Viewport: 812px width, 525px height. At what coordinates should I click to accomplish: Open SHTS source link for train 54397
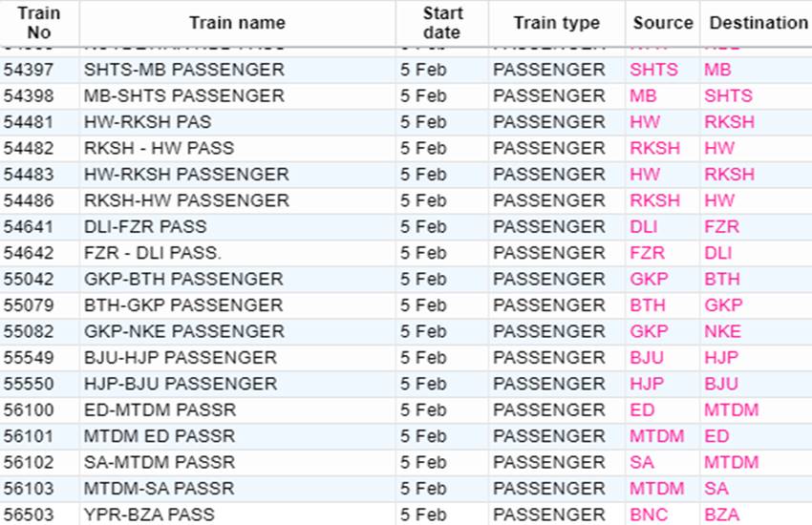(653, 70)
